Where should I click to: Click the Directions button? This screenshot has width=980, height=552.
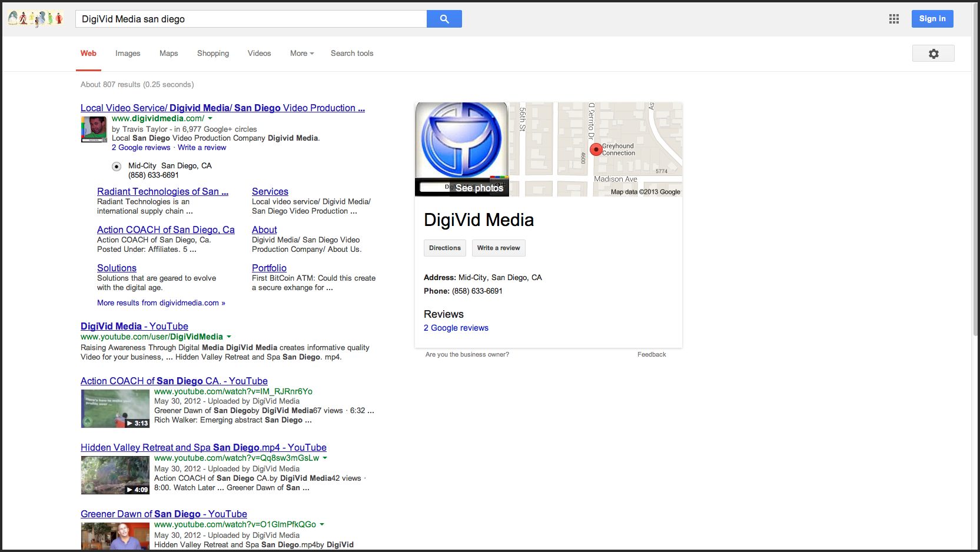pos(445,248)
